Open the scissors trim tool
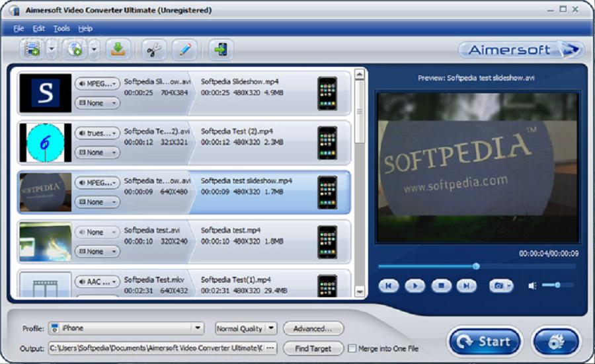This screenshot has height=364, width=595. coord(153,50)
